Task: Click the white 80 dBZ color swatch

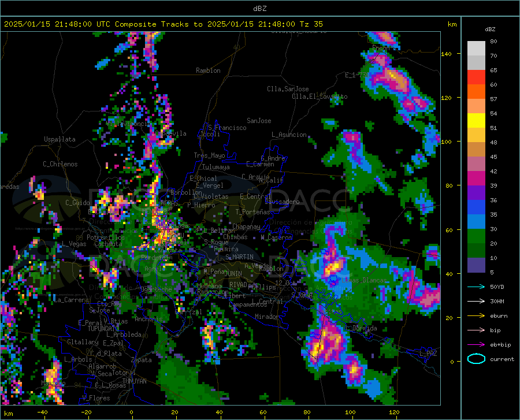Action: [476, 49]
